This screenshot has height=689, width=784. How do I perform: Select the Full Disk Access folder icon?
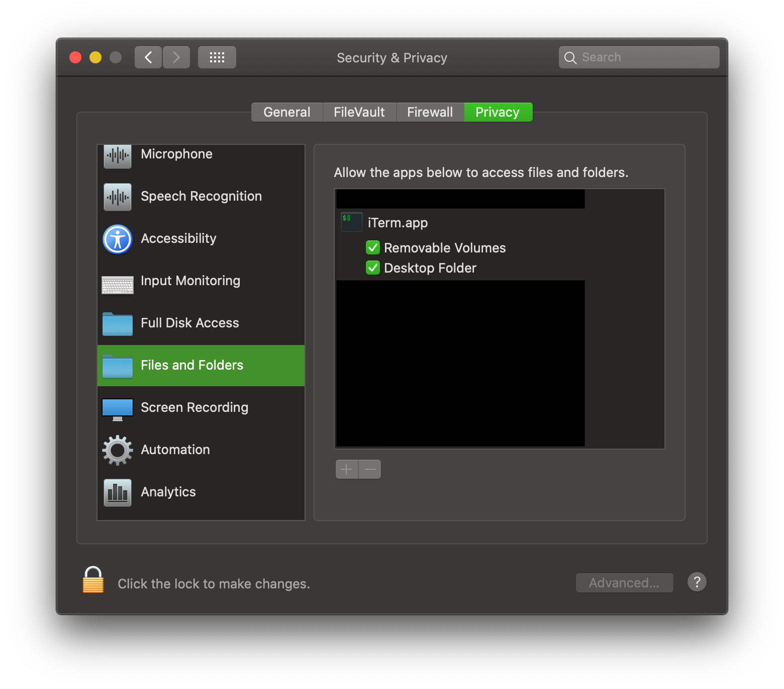tap(118, 324)
